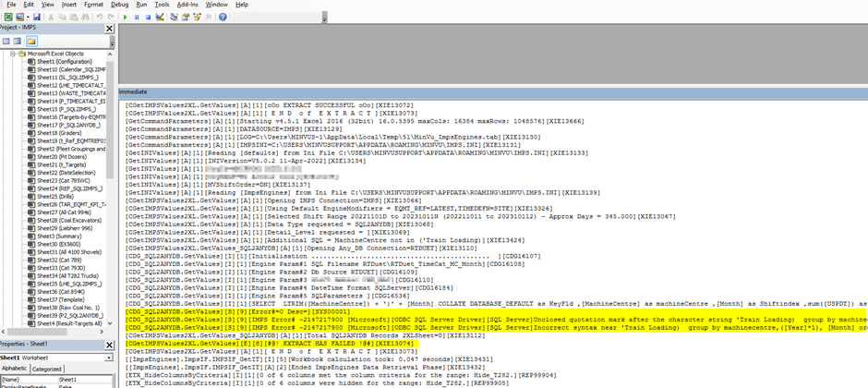868x388 pixels.
Task: Click the Save icon in toolbar
Action: point(36,17)
